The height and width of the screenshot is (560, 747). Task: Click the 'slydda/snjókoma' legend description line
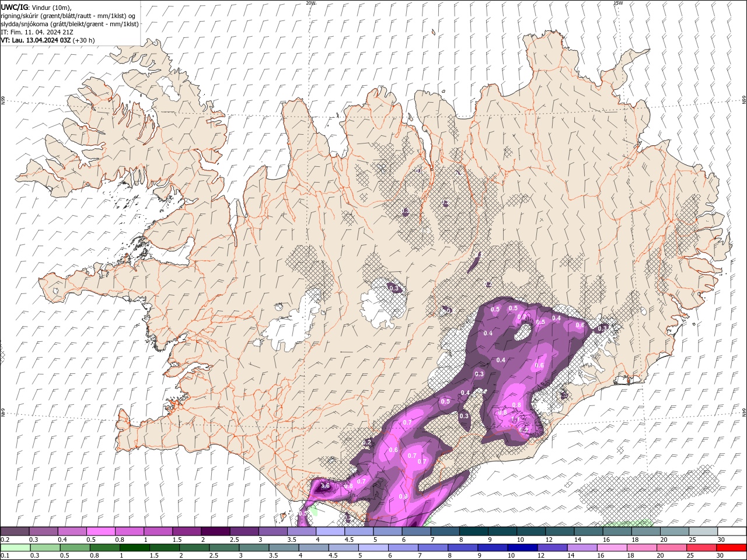coord(69,24)
